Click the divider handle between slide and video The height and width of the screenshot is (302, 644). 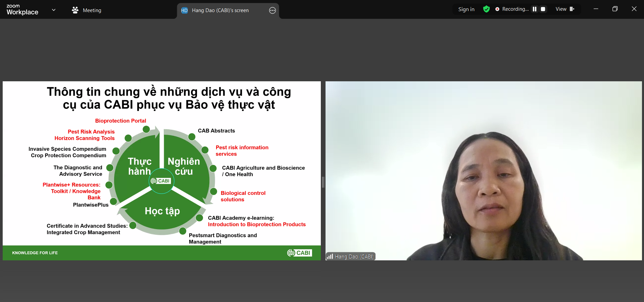click(x=323, y=182)
